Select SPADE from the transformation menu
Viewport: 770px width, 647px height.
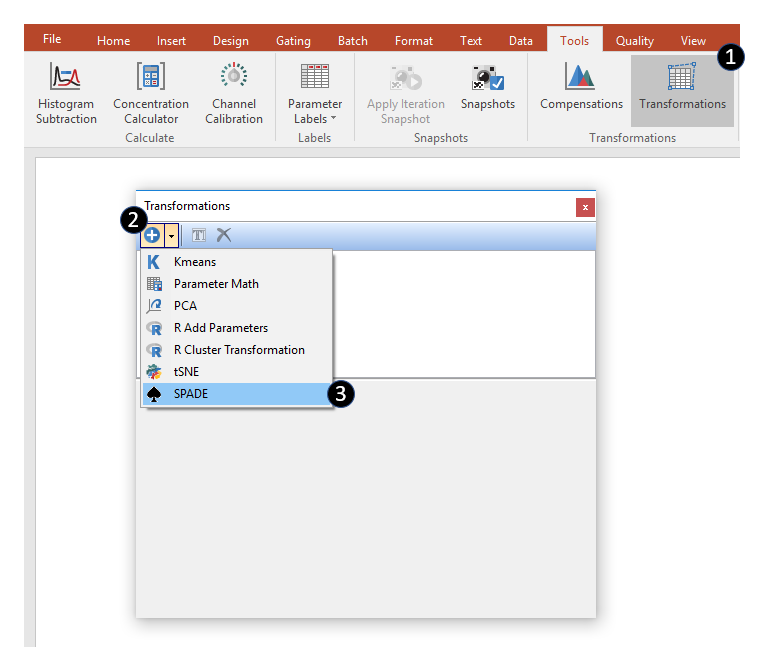tap(191, 394)
